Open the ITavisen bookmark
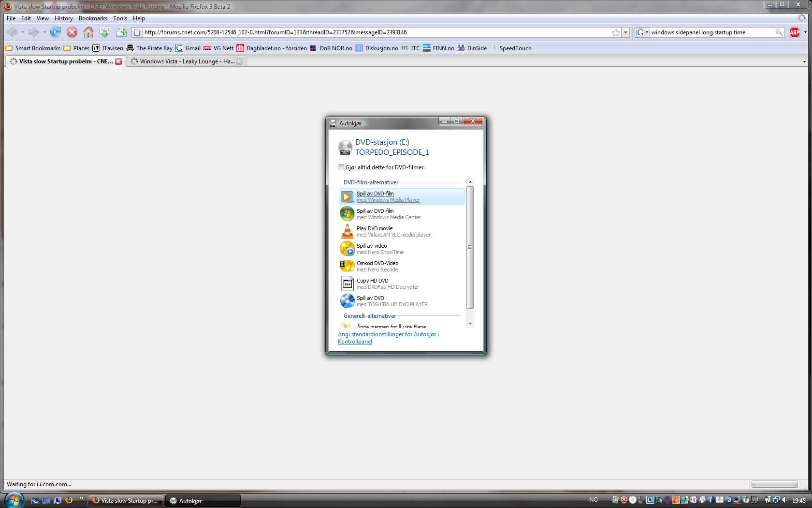Image resolution: width=812 pixels, height=508 pixels. tap(108, 48)
